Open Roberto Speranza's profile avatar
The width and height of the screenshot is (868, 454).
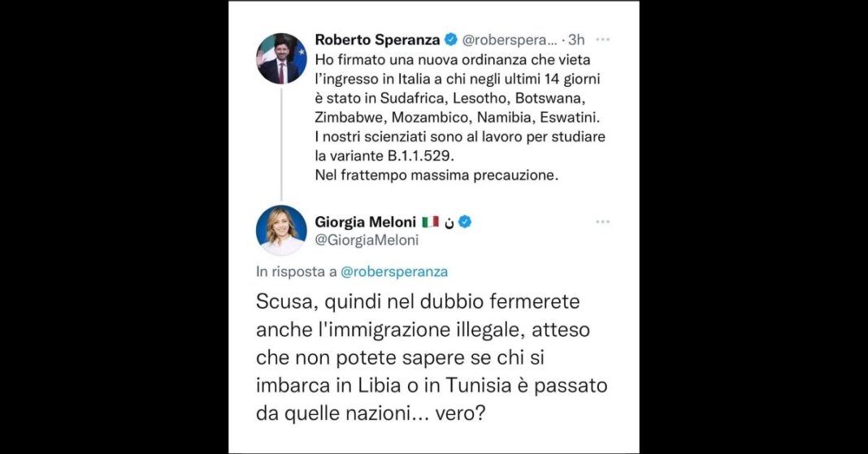point(281,58)
